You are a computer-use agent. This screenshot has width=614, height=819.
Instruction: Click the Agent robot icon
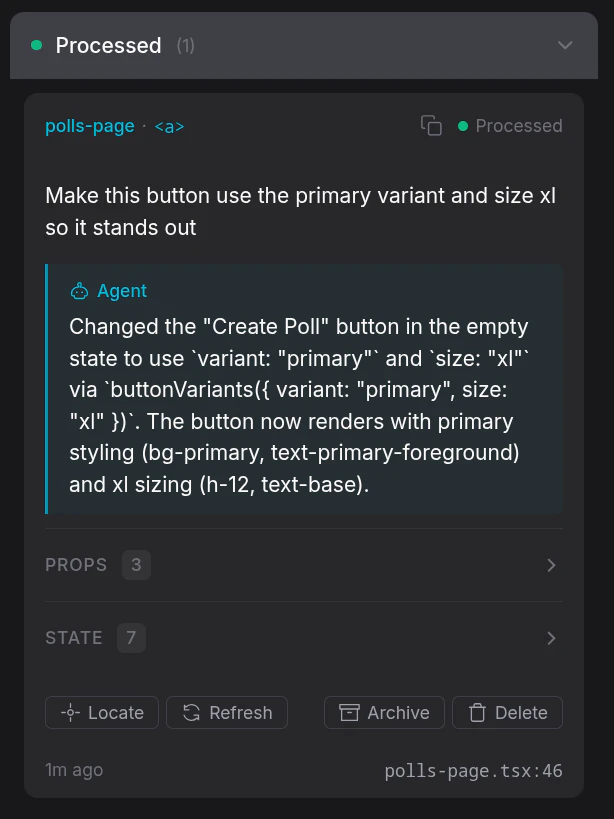point(79,291)
